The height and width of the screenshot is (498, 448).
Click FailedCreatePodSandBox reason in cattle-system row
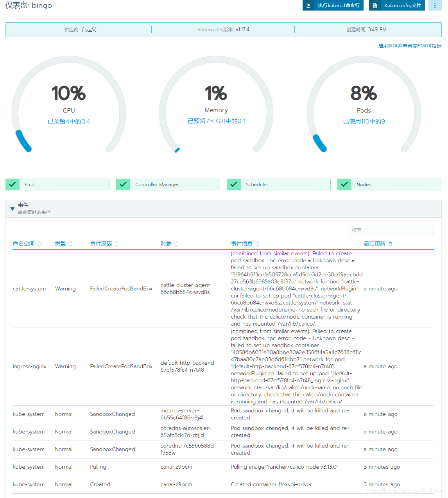tap(121, 289)
